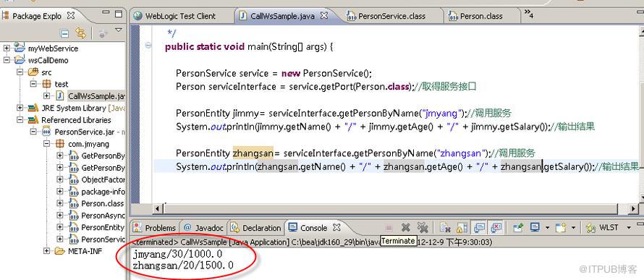The width and height of the screenshot is (644, 280).
Task: Open the Javadoc view tab
Action: click(203, 227)
